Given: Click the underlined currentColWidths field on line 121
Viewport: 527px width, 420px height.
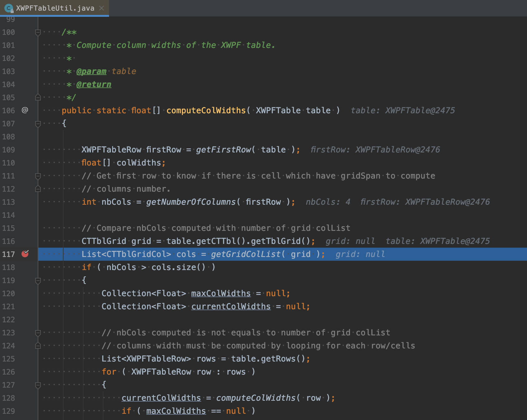Looking at the screenshot, I should pos(231,306).
